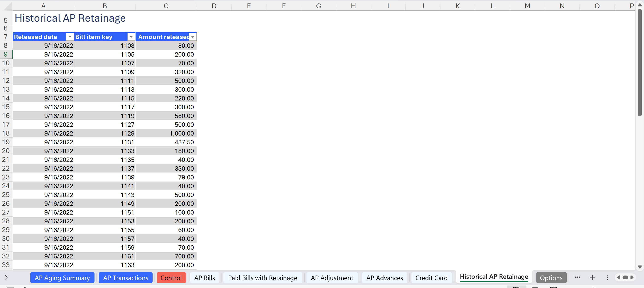The width and height of the screenshot is (644, 288).
Task: Open hidden sheets via three-dots ellipsis
Action: click(x=577, y=277)
